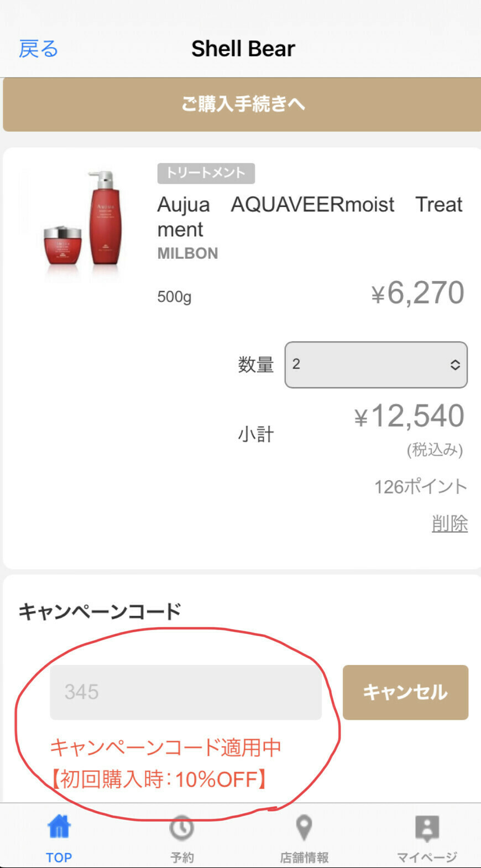Image resolution: width=481 pixels, height=868 pixels.
Task: Select the TOP tab label
Action: click(59, 857)
